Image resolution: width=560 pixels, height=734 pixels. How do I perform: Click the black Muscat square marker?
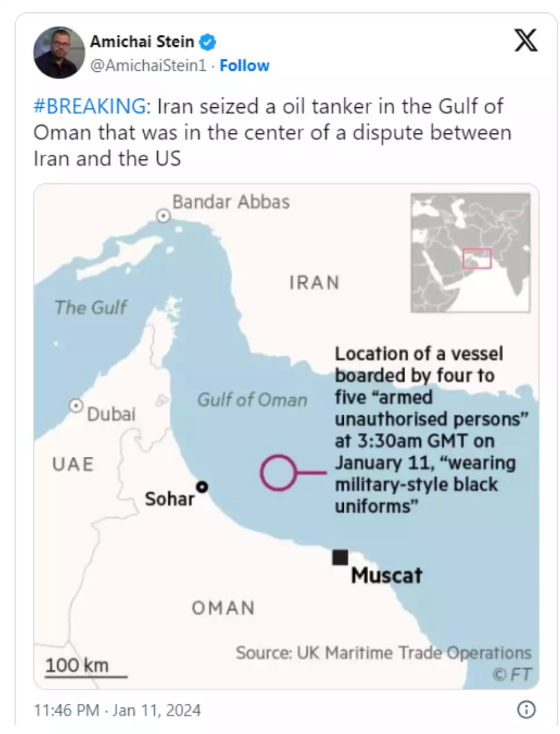click(340, 557)
